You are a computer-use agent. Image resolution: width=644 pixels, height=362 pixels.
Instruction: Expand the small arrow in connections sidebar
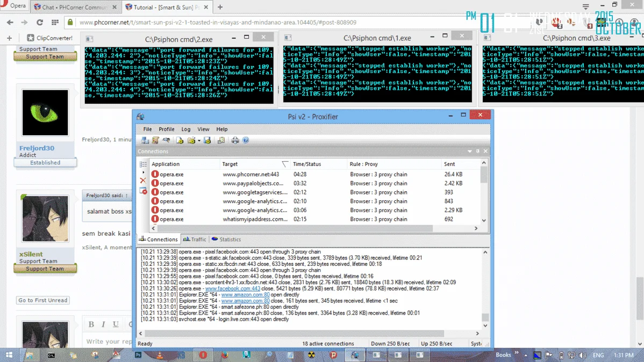tap(143, 172)
